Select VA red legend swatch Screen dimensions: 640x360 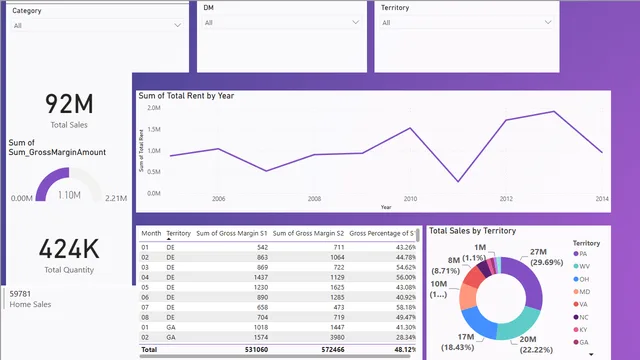(x=576, y=304)
